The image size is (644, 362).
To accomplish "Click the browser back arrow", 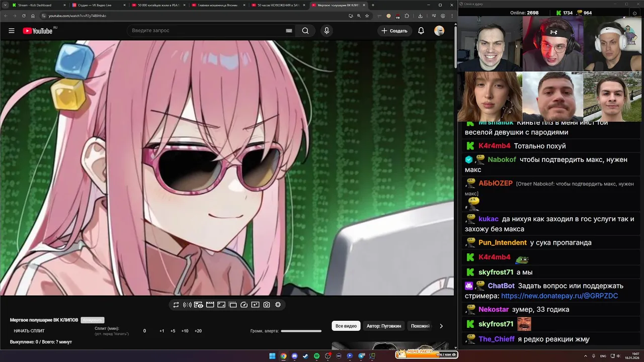I will [x=6, y=16].
